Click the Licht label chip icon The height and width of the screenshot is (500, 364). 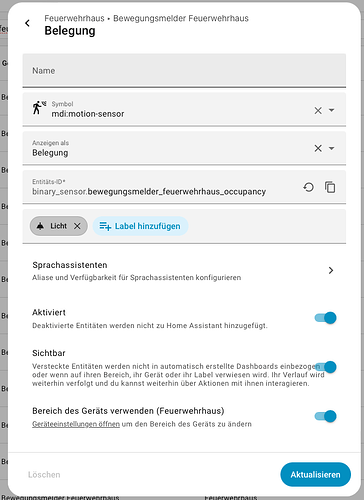pos(40,226)
